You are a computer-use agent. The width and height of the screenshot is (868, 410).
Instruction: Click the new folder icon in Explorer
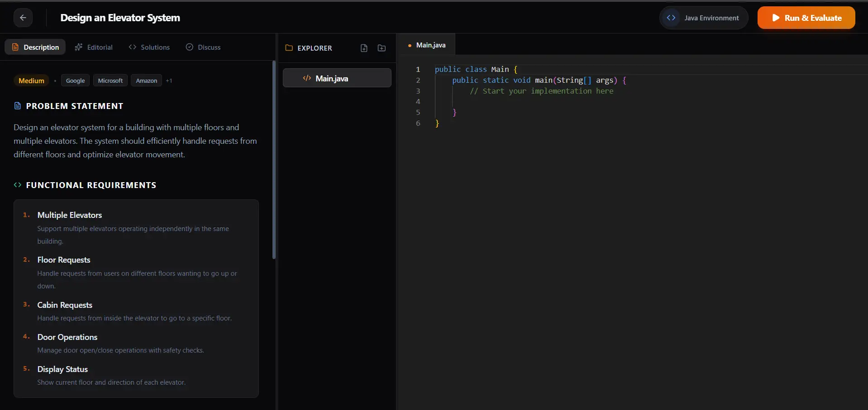tap(382, 48)
